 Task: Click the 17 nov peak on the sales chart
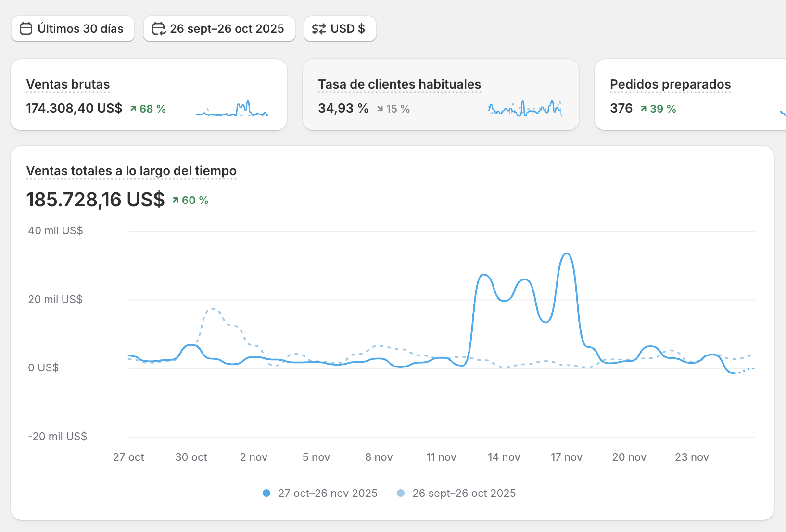pyautogui.click(x=567, y=254)
